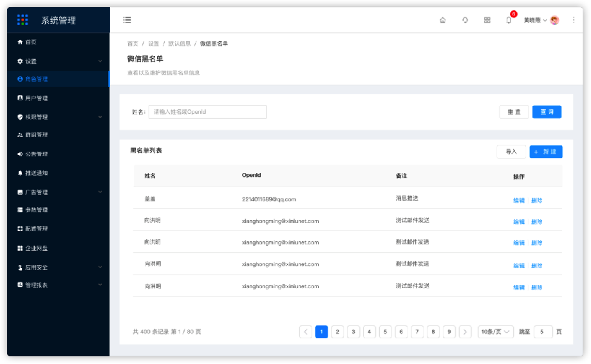Open the vertical three-dot more menu

[x=573, y=19]
